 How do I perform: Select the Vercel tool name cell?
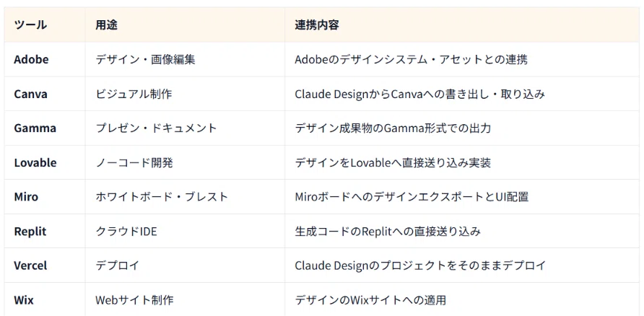[45, 265]
